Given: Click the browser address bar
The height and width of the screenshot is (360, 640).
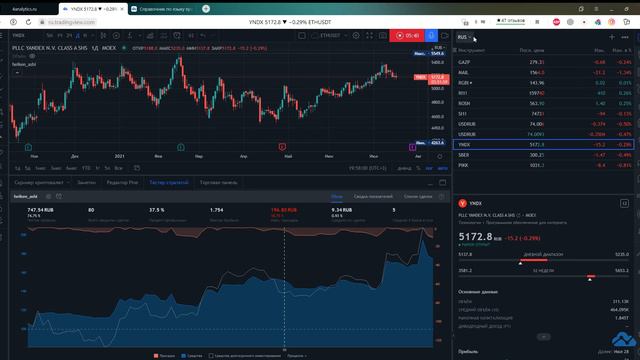Looking at the screenshot, I should click(x=71, y=22).
